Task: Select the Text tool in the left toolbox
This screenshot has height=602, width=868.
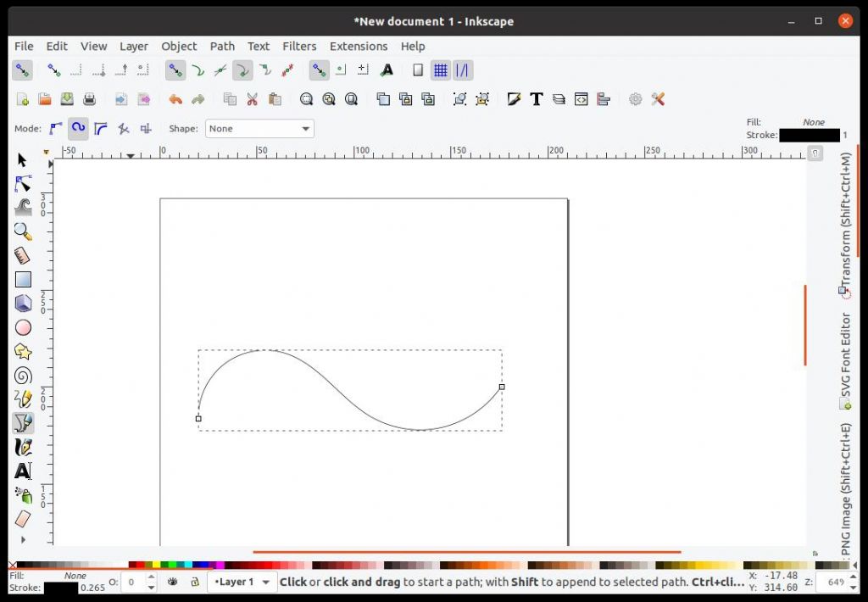Action: [23, 471]
